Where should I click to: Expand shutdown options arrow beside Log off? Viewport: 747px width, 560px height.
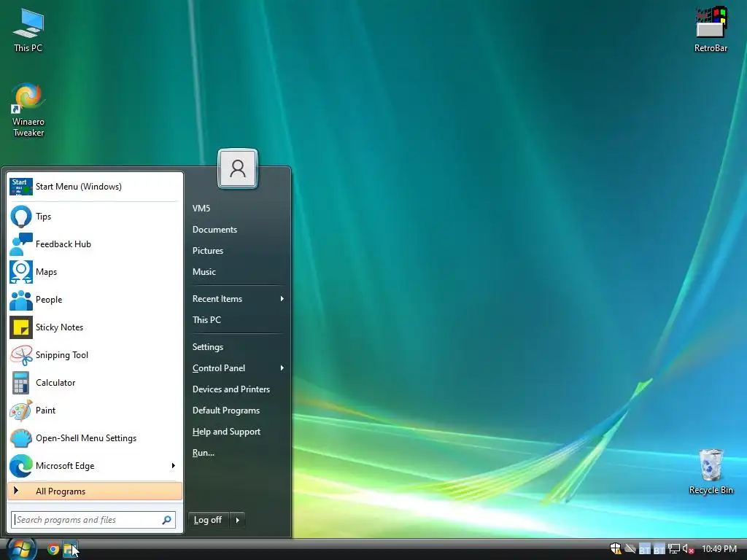237,520
